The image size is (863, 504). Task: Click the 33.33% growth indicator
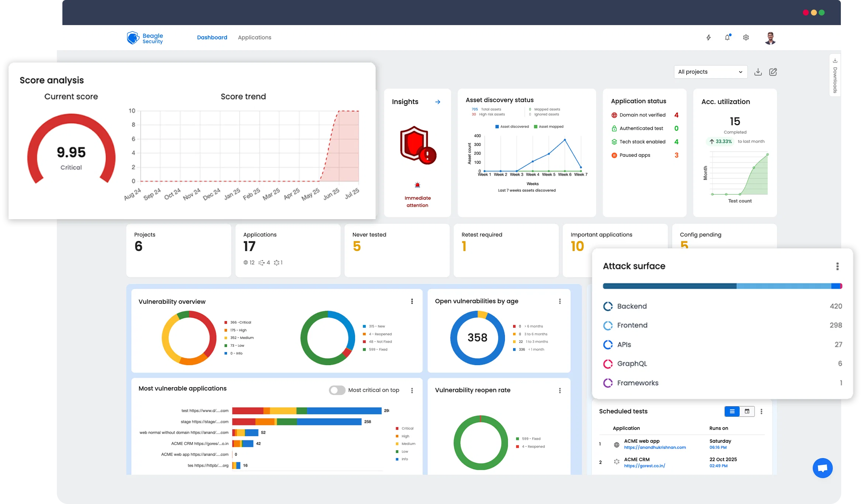(x=721, y=142)
